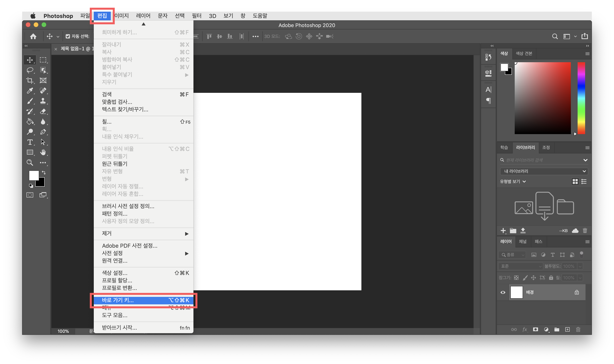Viewport: 614px width, 364px height.
Task: Select the Crop tool
Action: (x=30, y=80)
